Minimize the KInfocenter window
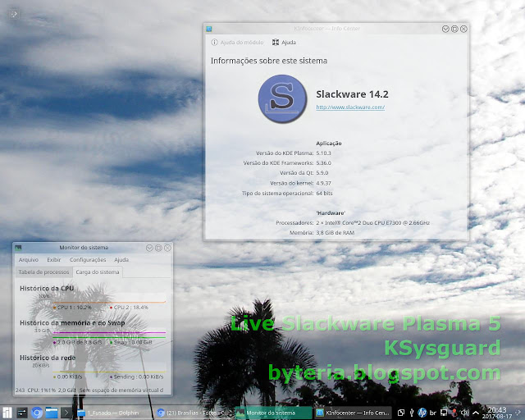 click(445, 29)
